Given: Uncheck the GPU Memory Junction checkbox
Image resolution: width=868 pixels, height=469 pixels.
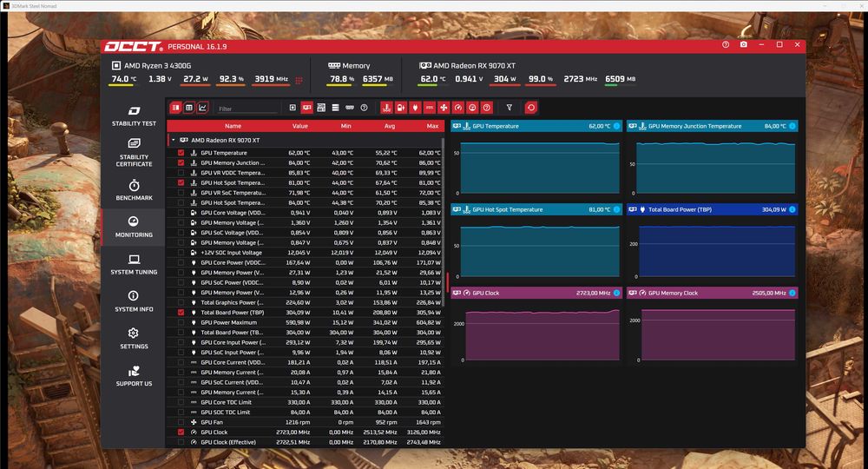Looking at the screenshot, I should coord(181,162).
